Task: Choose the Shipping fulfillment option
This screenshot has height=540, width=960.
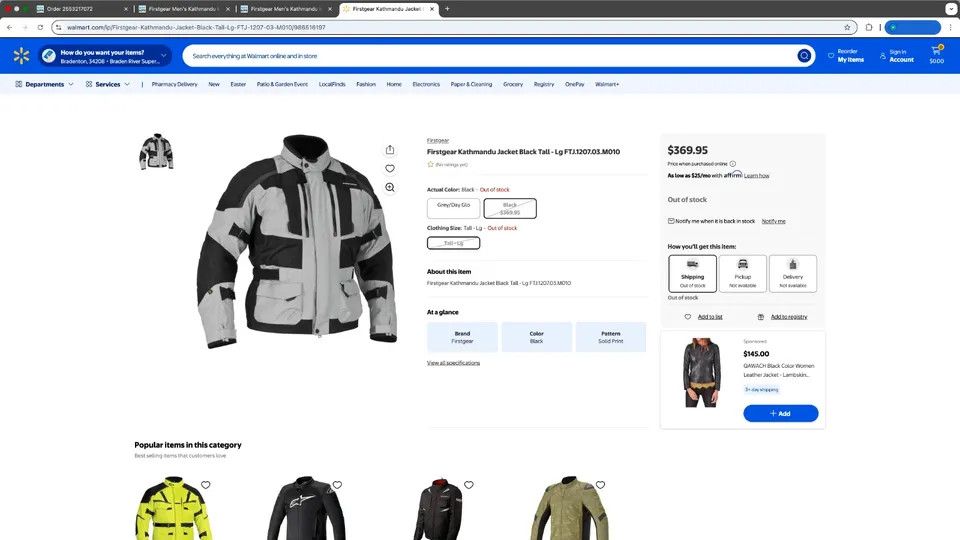Action: (x=692, y=273)
